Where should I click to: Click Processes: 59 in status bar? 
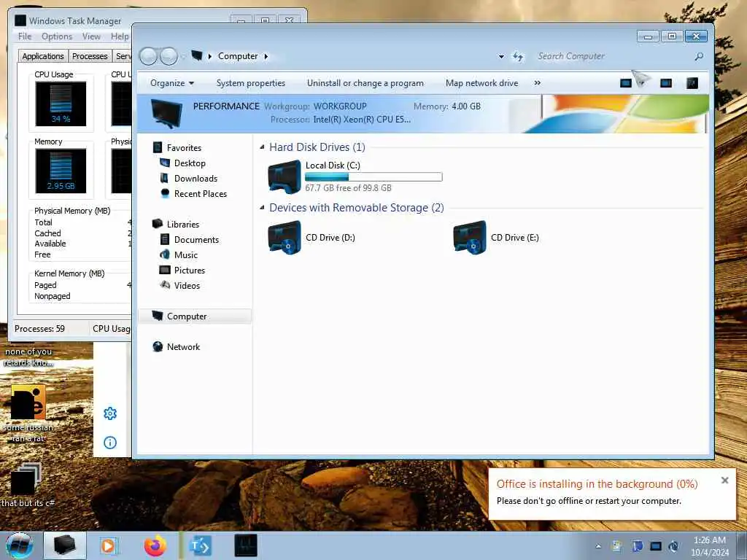coord(39,329)
